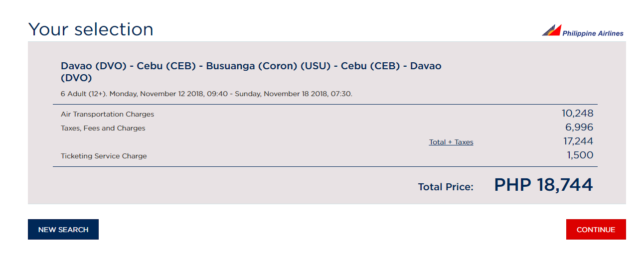Click the PHP 18,744 total price
This screenshot has width=644, height=260.
tap(543, 185)
